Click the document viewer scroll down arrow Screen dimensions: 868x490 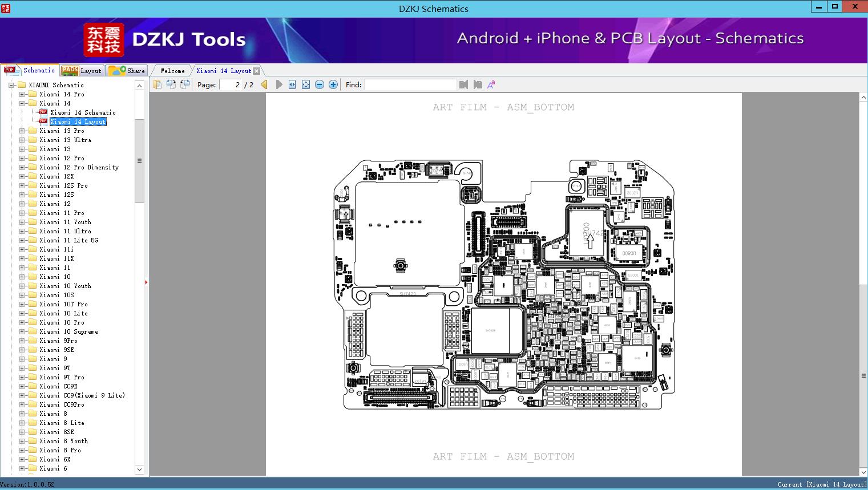pos(863,472)
